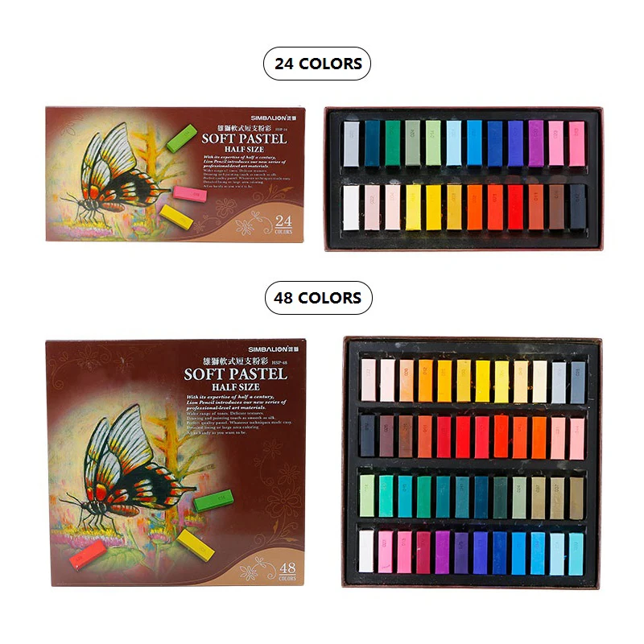Pick the white pastel in 24-set bottom row

coord(351,208)
